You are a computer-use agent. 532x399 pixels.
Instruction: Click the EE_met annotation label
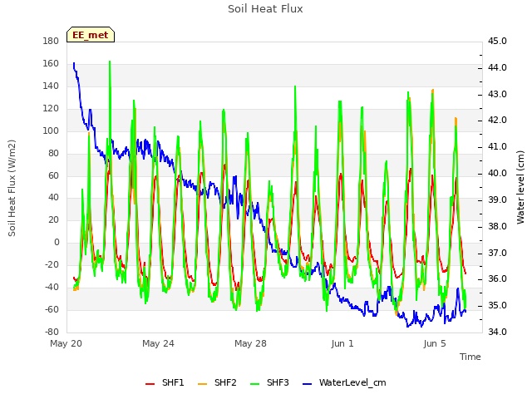pos(91,35)
